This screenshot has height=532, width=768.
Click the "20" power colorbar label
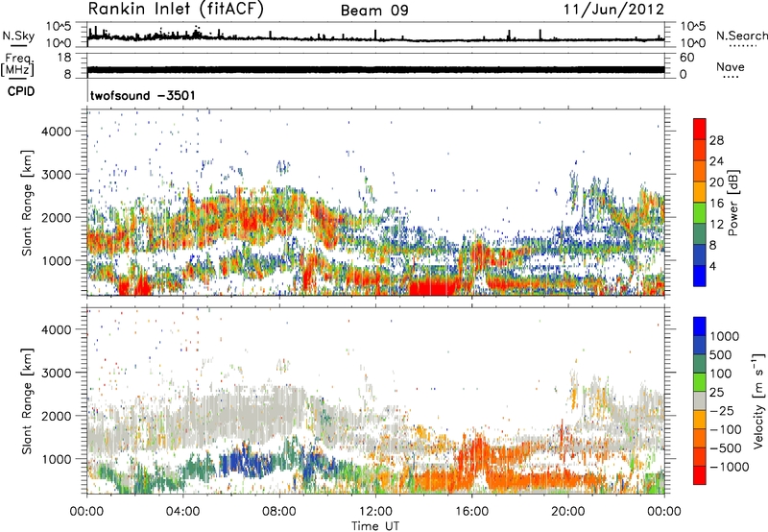pyautogui.click(x=716, y=182)
